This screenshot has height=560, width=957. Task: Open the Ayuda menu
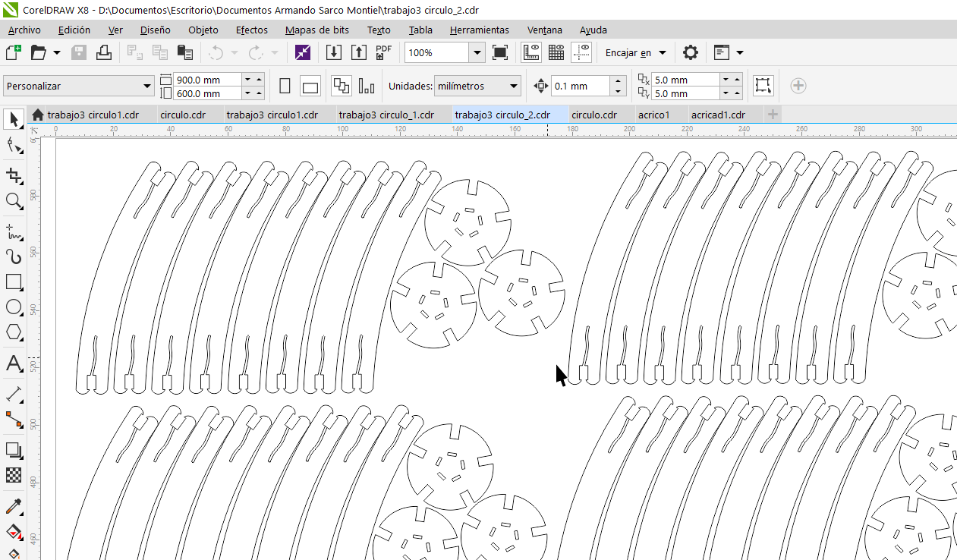point(593,30)
